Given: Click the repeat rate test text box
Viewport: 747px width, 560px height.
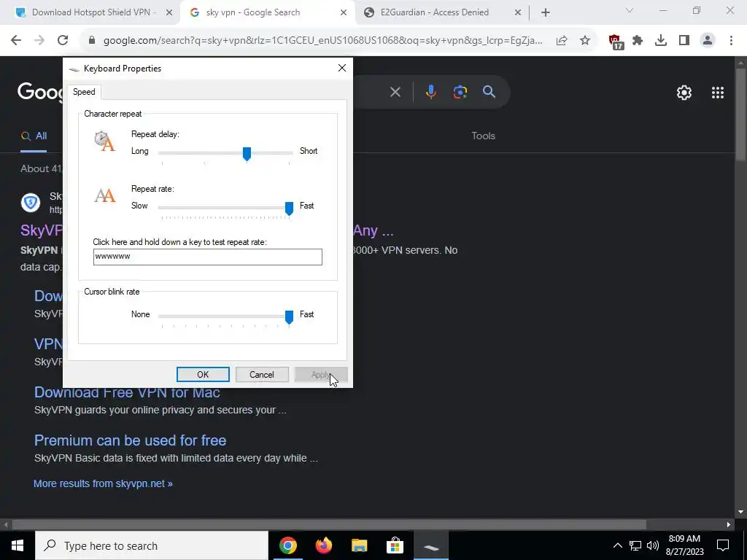Looking at the screenshot, I should [208, 257].
